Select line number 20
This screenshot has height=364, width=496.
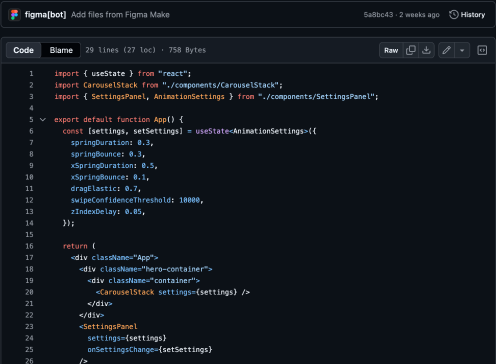click(29, 292)
